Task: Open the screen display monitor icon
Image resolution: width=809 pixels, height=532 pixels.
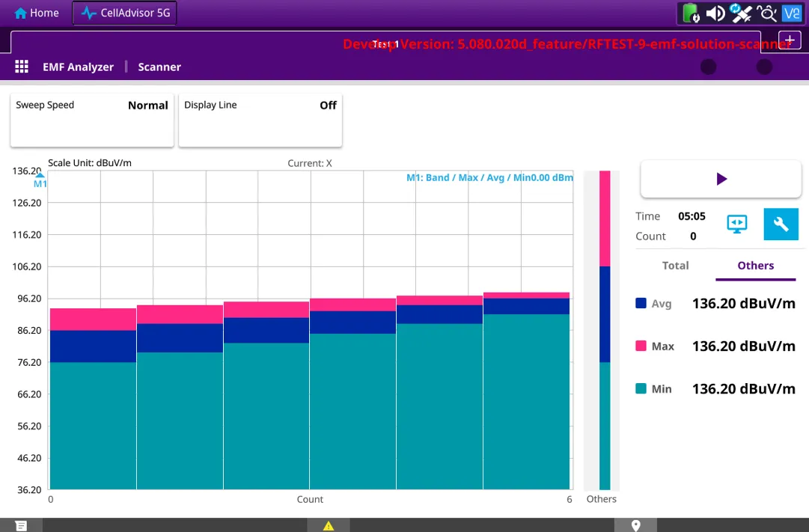Action: tap(737, 224)
